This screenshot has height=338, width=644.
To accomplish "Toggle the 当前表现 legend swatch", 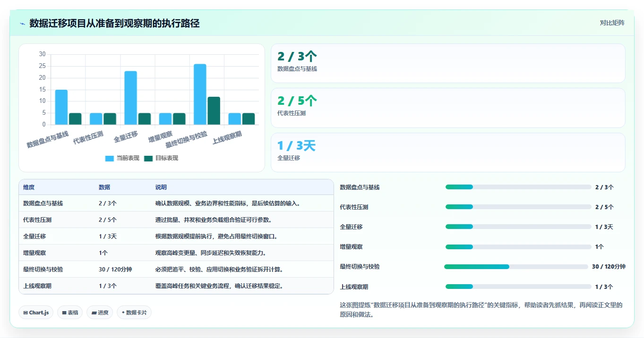I will (x=110, y=159).
